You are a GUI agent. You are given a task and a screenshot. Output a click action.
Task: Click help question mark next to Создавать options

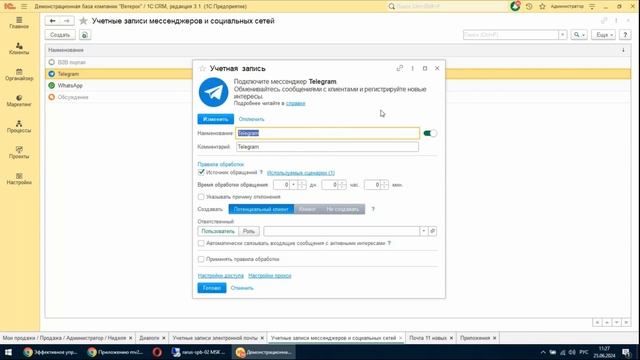(x=373, y=209)
